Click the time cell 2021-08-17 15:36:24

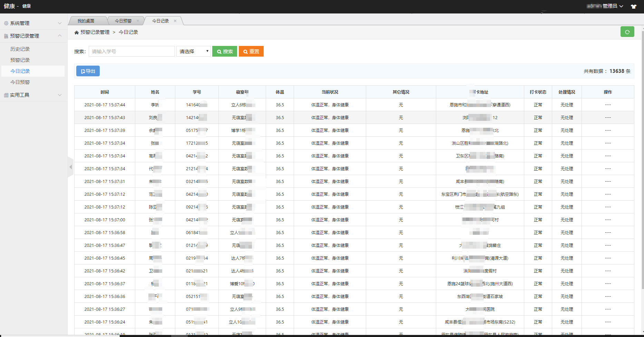(105, 322)
